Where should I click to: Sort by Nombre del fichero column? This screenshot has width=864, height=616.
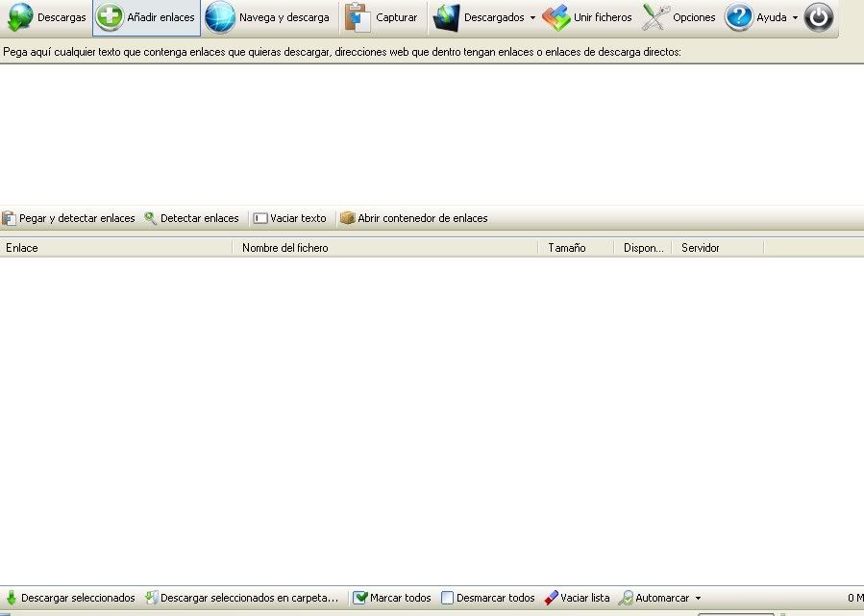(383, 248)
